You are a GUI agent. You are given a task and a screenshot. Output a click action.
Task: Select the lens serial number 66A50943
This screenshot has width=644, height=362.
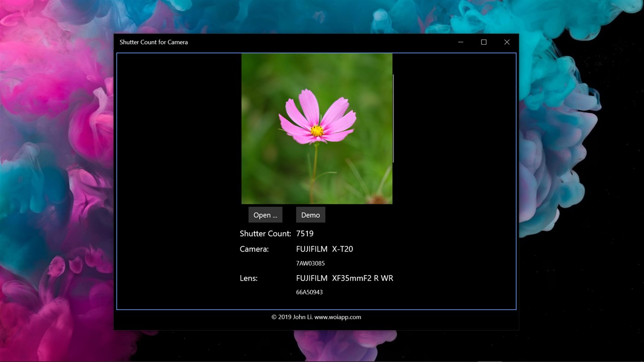[309, 292]
